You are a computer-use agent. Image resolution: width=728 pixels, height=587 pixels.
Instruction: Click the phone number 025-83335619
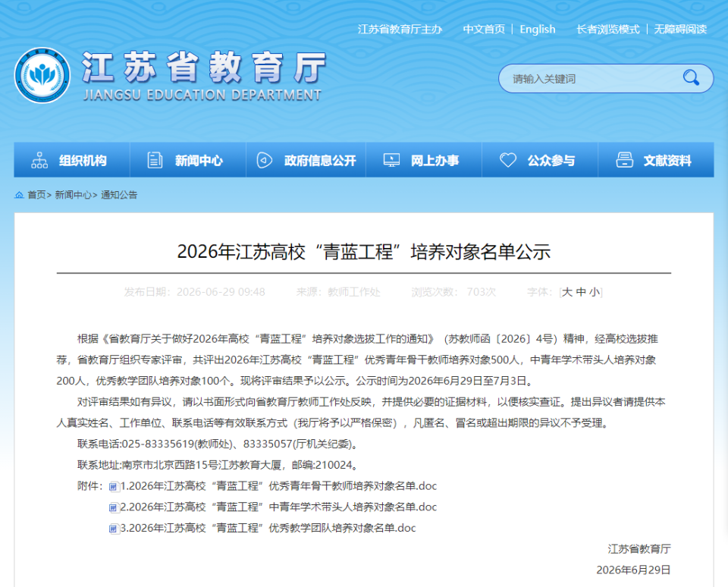(158, 444)
